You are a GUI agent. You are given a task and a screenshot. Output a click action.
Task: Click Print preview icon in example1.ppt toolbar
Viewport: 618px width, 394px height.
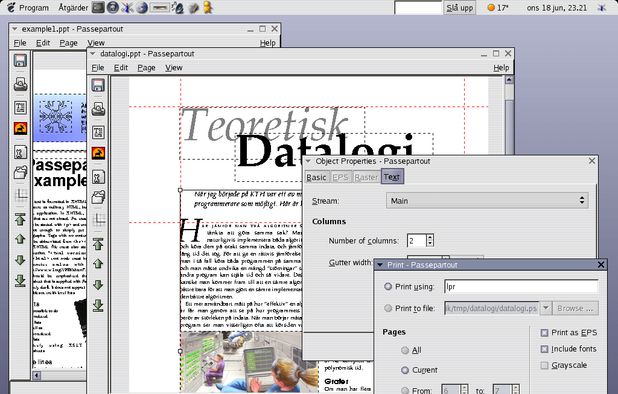[x=20, y=84]
